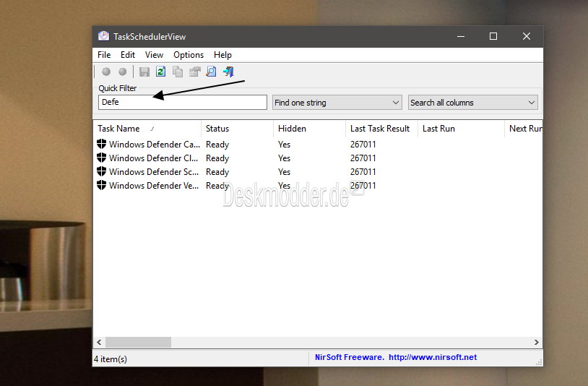
Task: Click the first grey circle toolbar button
Action: click(x=106, y=72)
